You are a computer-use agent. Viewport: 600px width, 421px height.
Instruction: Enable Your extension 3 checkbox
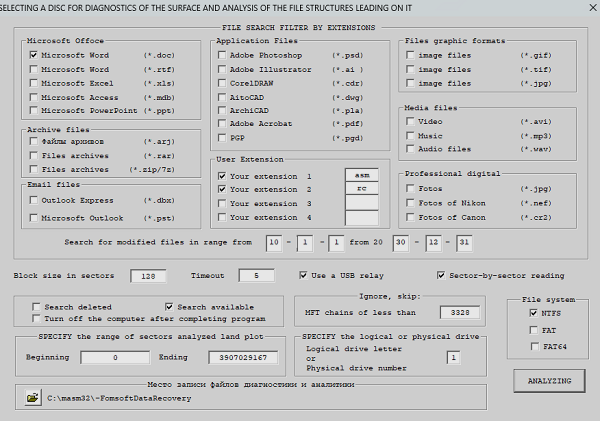222,203
